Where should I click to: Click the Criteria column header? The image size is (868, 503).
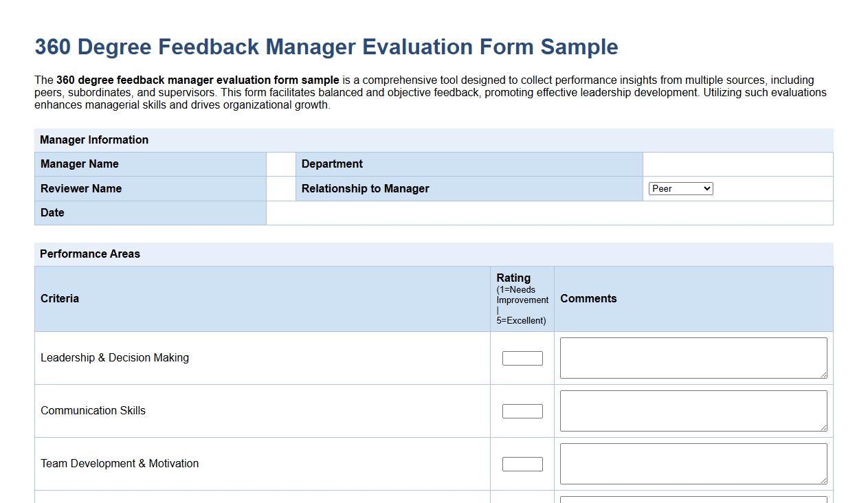59,299
